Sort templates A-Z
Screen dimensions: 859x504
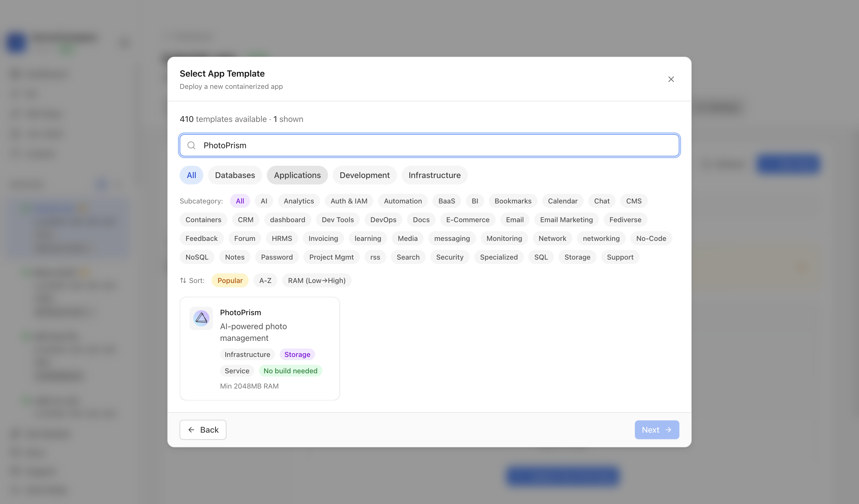[x=265, y=280]
